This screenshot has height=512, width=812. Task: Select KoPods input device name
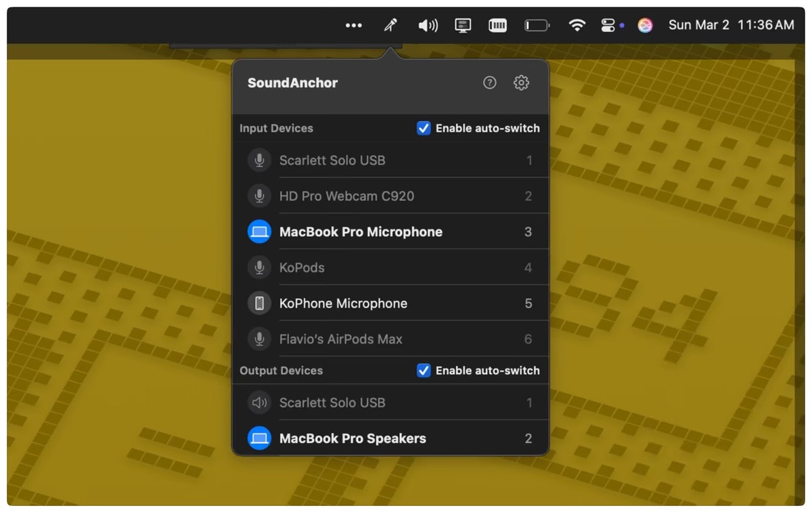pos(302,268)
